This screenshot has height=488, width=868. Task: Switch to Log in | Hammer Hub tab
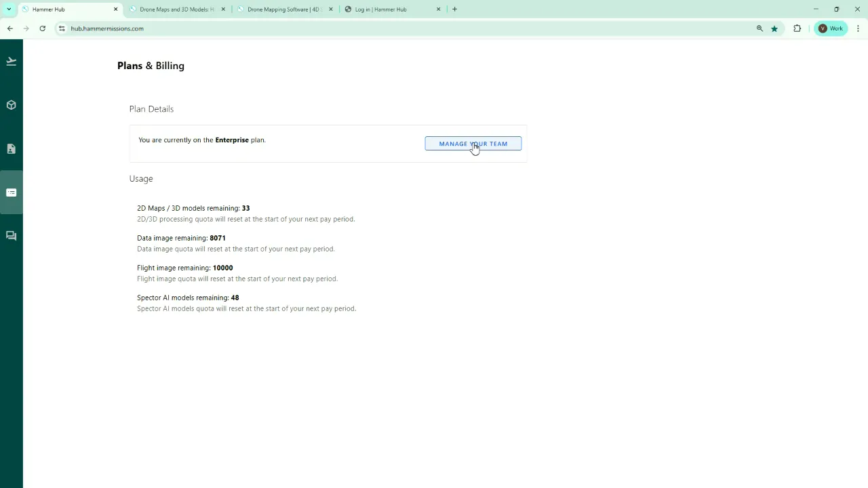[392, 9]
